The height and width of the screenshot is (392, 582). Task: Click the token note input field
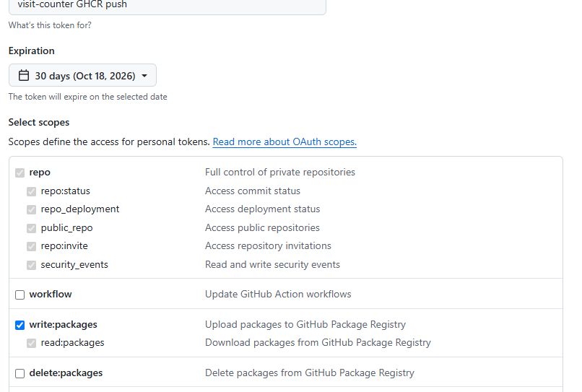168,6
